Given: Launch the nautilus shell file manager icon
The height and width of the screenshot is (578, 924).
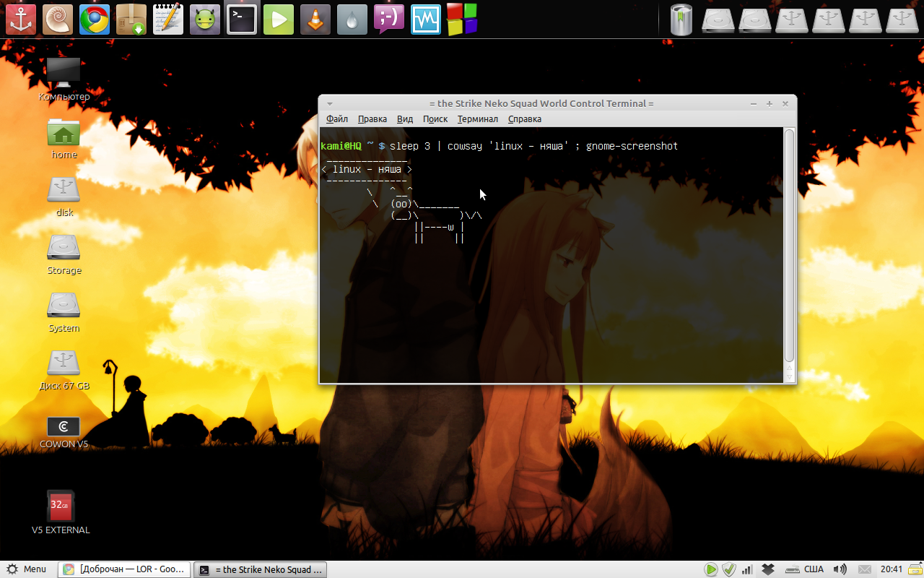Looking at the screenshot, I should coord(58,20).
